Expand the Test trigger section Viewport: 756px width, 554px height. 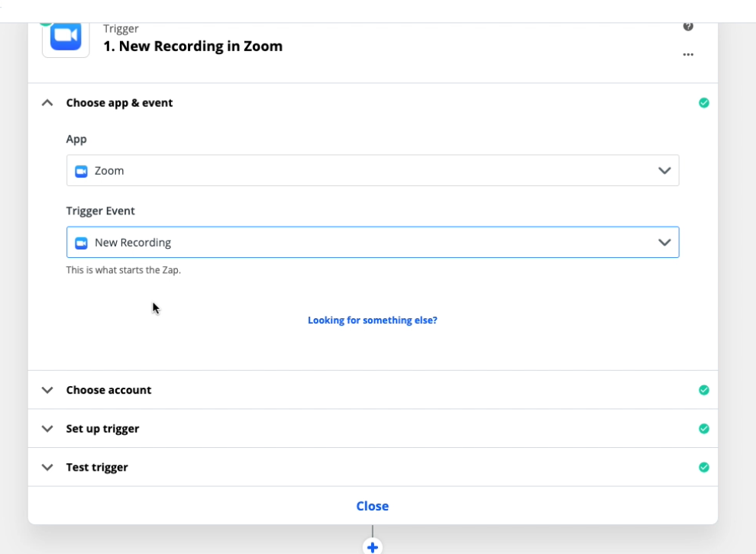click(47, 467)
